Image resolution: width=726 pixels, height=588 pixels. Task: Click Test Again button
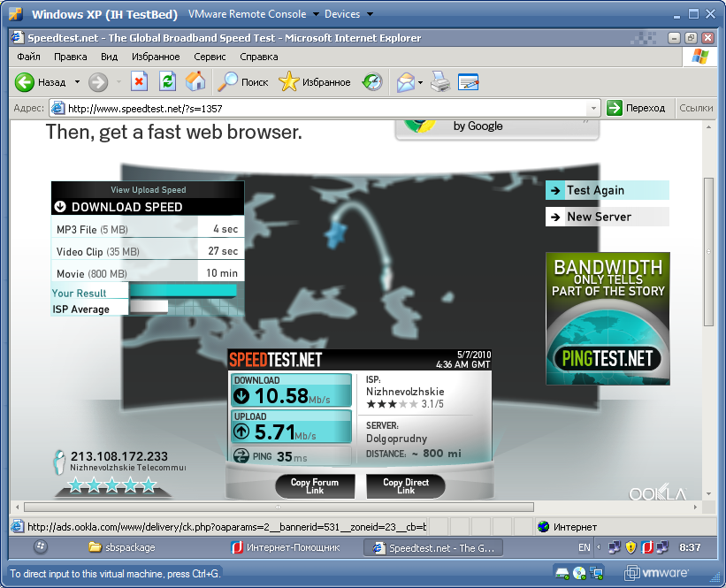coord(608,190)
